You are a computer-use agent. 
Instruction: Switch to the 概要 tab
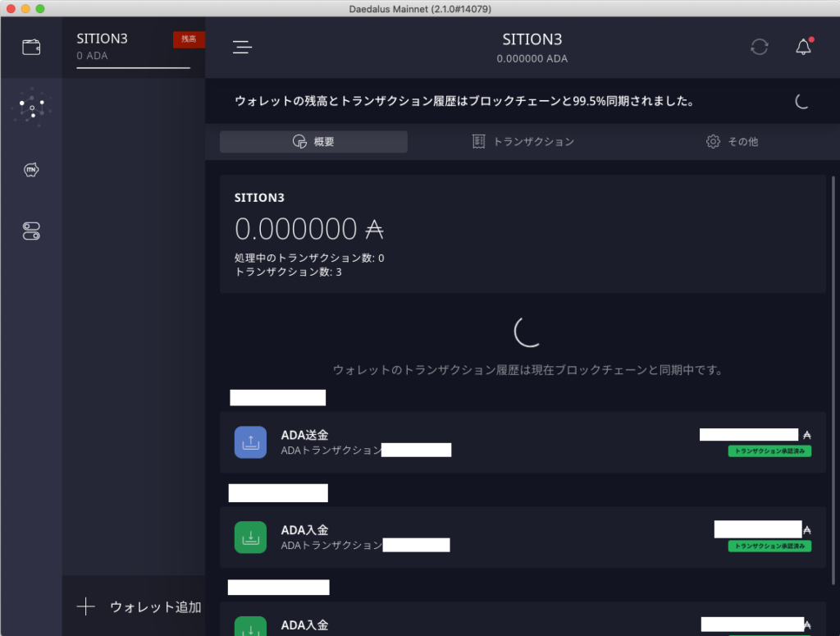(313, 142)
